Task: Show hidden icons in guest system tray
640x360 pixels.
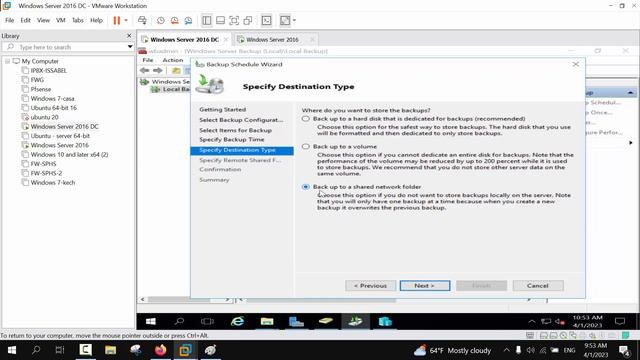Action: [x=531, y=322]
